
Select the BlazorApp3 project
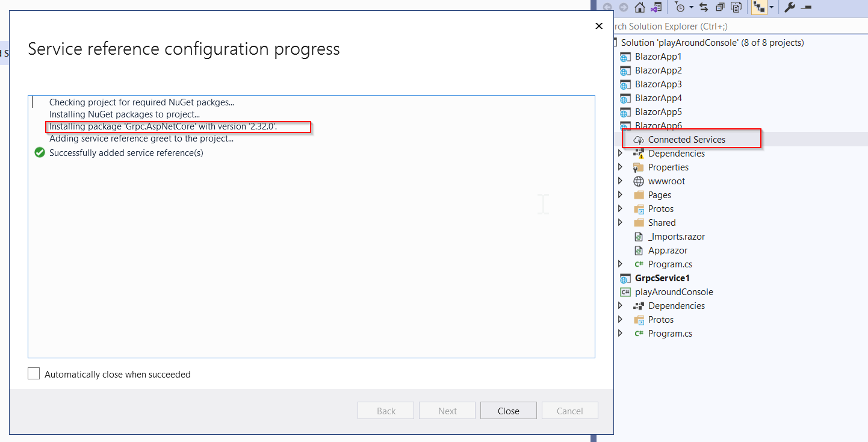tap(657, 84)
